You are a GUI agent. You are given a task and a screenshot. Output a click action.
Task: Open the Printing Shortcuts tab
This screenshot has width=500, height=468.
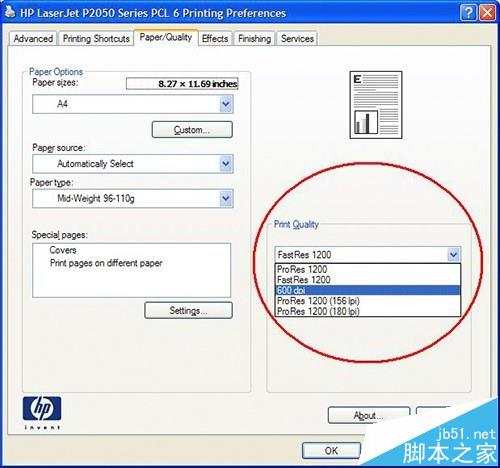click(x=96, y=39)
